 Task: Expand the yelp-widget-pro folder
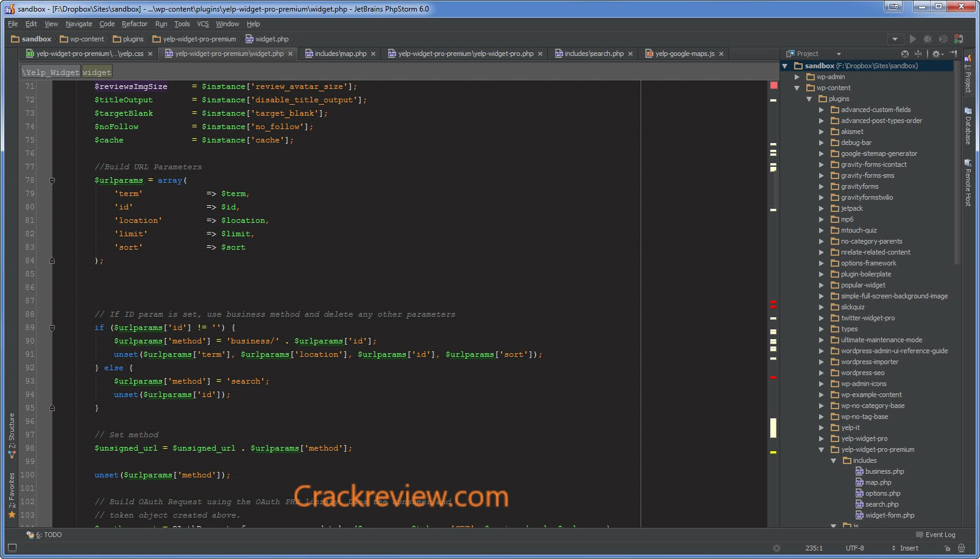[x=821, y=438]
